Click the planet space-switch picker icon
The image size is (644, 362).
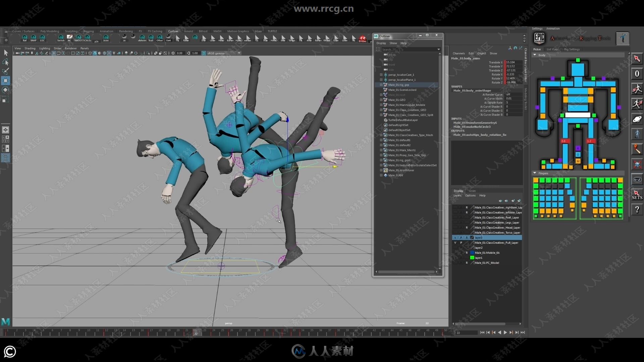(x=637, y=119)
